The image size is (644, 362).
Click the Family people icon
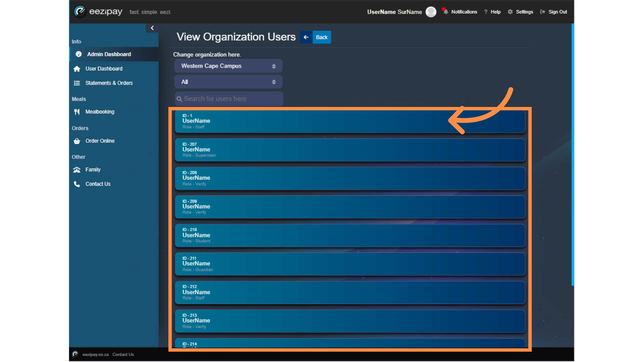pos(77,170)
